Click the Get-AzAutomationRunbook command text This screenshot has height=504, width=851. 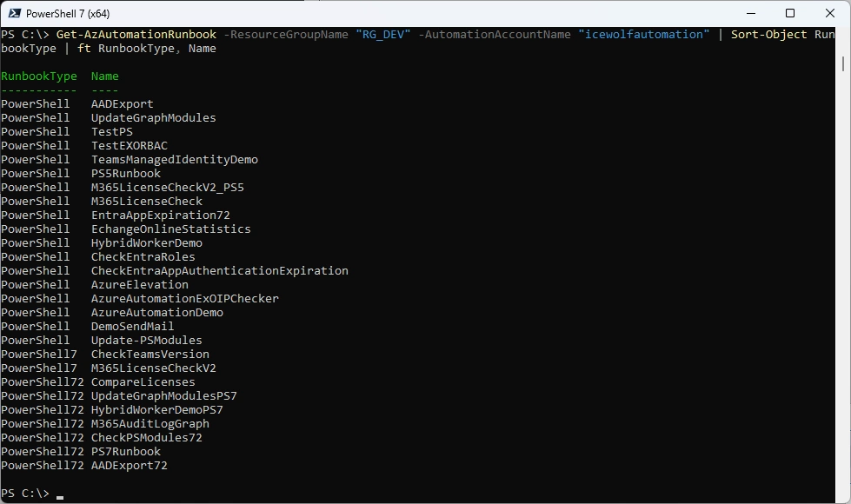pyautogui.click(x=136, y=35)
